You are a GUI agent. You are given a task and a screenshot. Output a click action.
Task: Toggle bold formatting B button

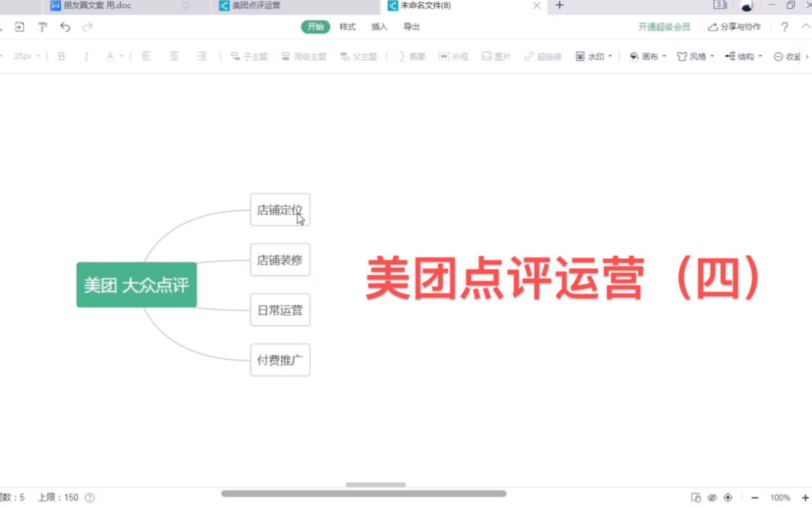pyautogui.click(x=61, y=56)
